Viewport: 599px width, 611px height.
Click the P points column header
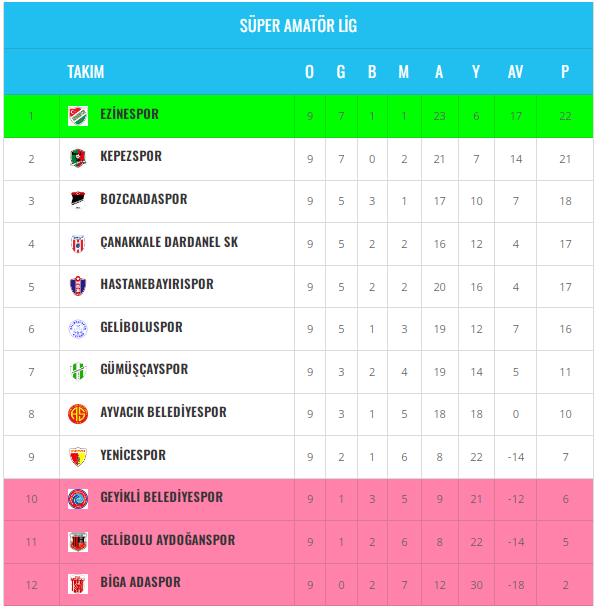click(x=565, y=72)
